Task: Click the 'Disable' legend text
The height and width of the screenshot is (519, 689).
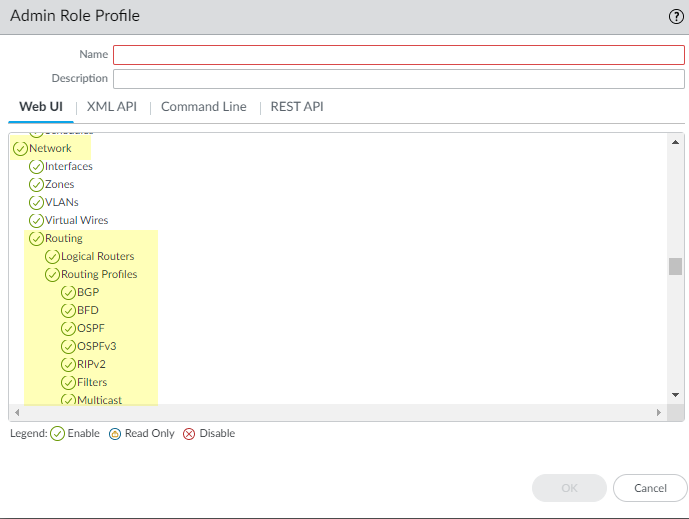Action: pos(217,434)
